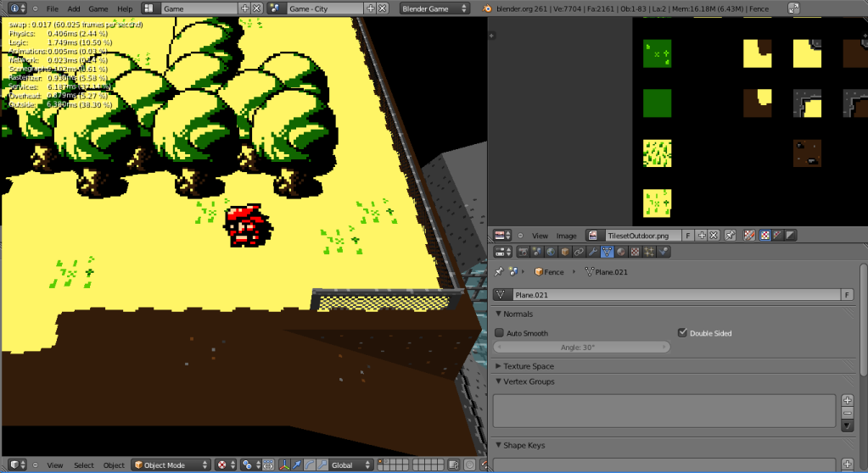The image size is (868, 473).
Task: Enable the Auto Smooth checkbox
Action: pyautogui.click(x=500, y=333)
